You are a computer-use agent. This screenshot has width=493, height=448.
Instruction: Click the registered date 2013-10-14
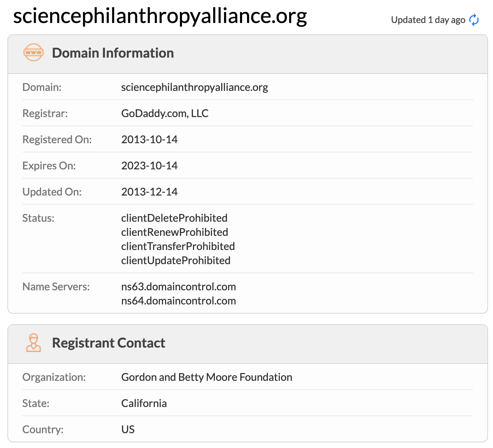pos(149,139)
